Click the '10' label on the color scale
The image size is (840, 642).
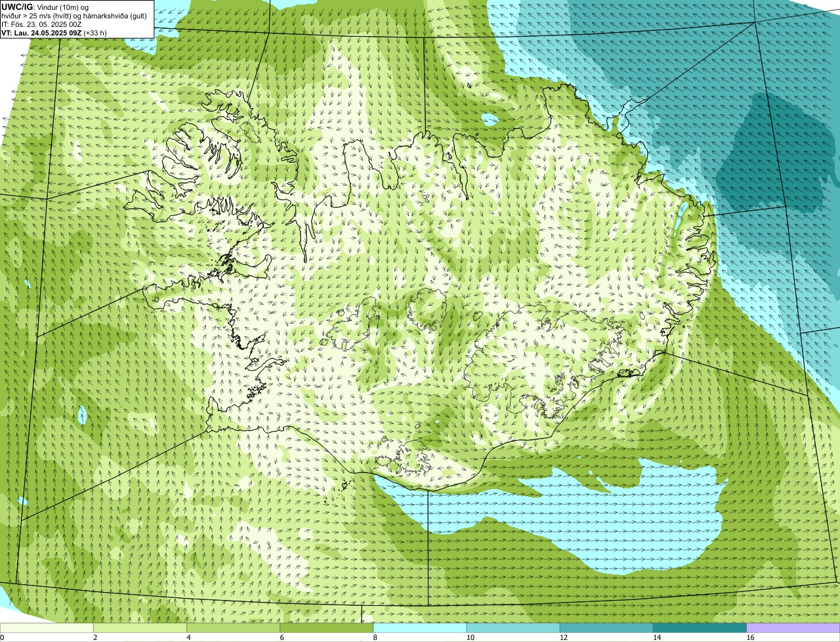tap(470, 637)
